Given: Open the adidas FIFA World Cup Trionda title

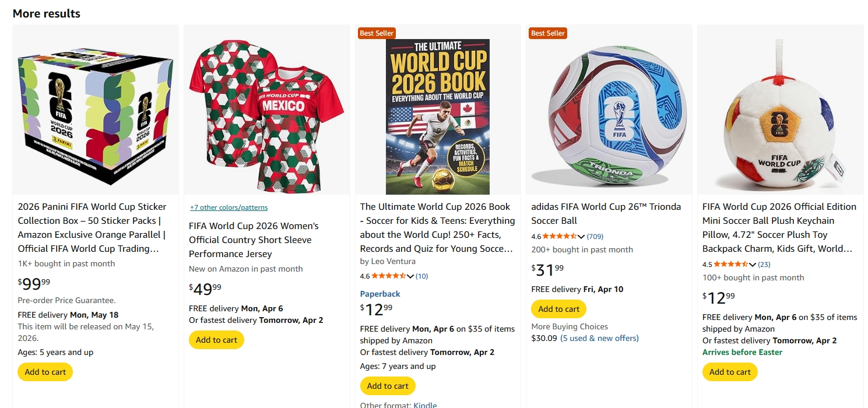Looking at the screenshot, I should tap(606, 213).
